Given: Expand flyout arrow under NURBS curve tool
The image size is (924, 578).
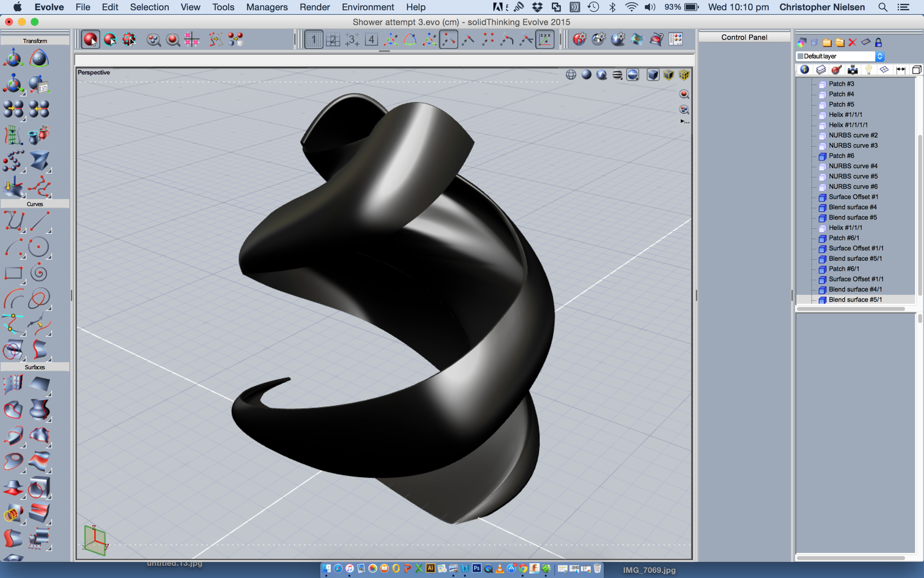Looking at the screenshot, I should coord(23,230).
